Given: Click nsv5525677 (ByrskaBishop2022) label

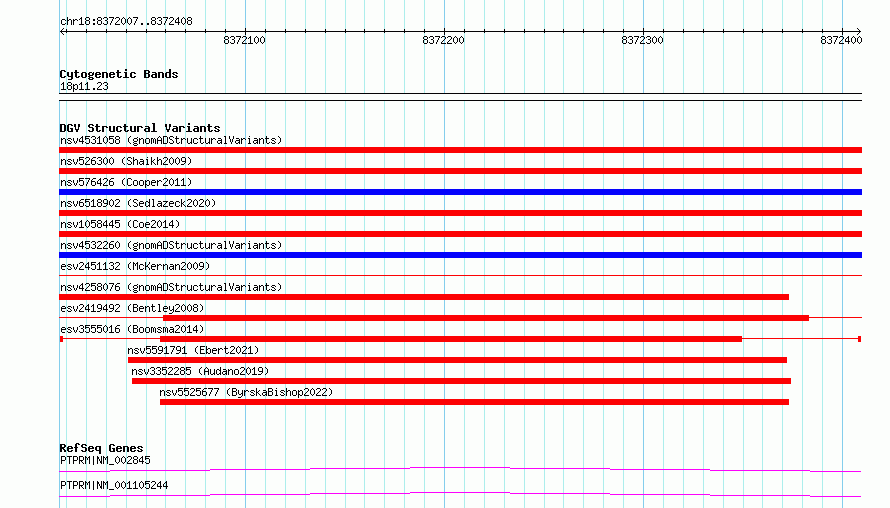Looking at the screenshot, I should click(x=246, y=392).
